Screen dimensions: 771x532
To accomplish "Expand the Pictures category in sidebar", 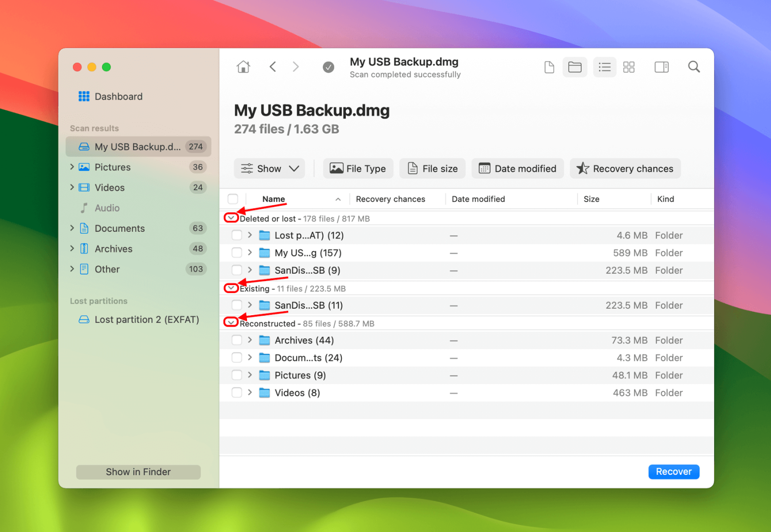I will pos(72,167).
